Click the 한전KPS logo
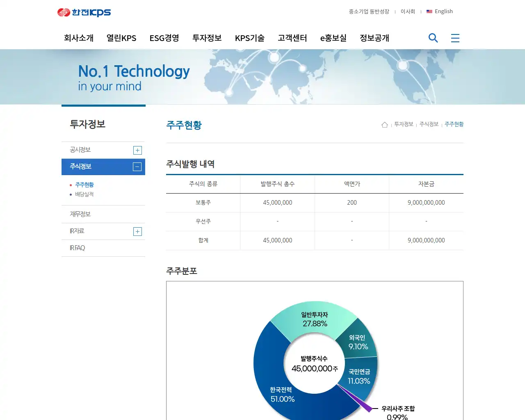Screen dimensions: 525x420 click(x=84, y=12)
